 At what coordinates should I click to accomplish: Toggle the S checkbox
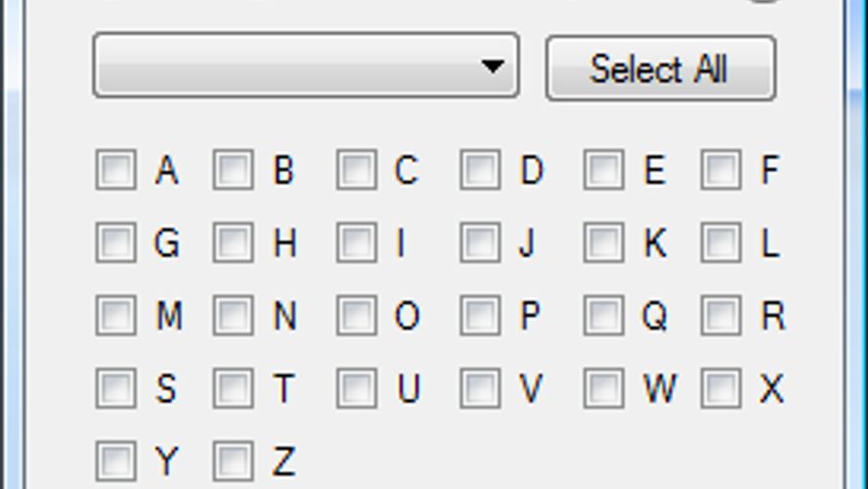click(x=115, y=388)
